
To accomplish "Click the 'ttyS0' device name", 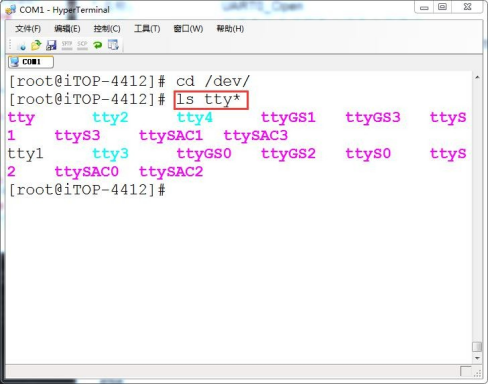I will [x=368, y=154].
